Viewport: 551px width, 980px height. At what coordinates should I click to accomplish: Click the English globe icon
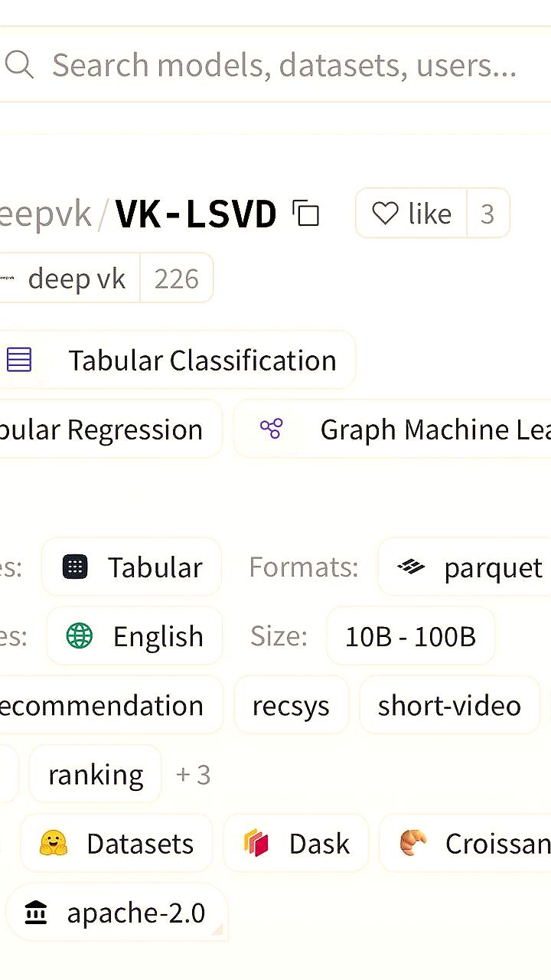80,636
